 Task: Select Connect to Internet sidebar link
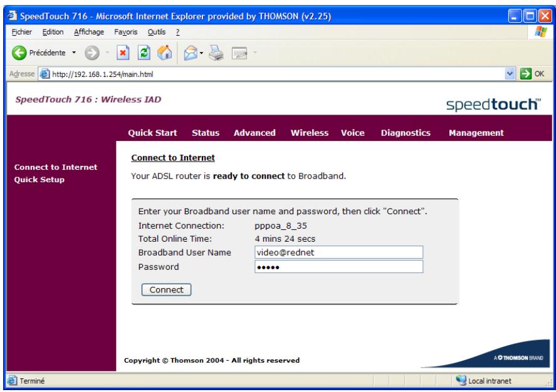(56, 167)
